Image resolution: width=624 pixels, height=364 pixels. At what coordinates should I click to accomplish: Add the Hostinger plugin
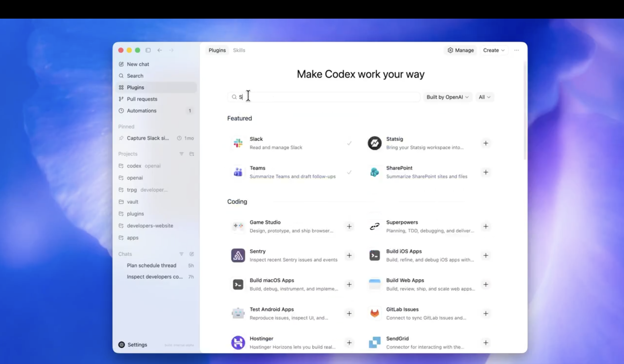pyautogui.click(x=349, y=343)
